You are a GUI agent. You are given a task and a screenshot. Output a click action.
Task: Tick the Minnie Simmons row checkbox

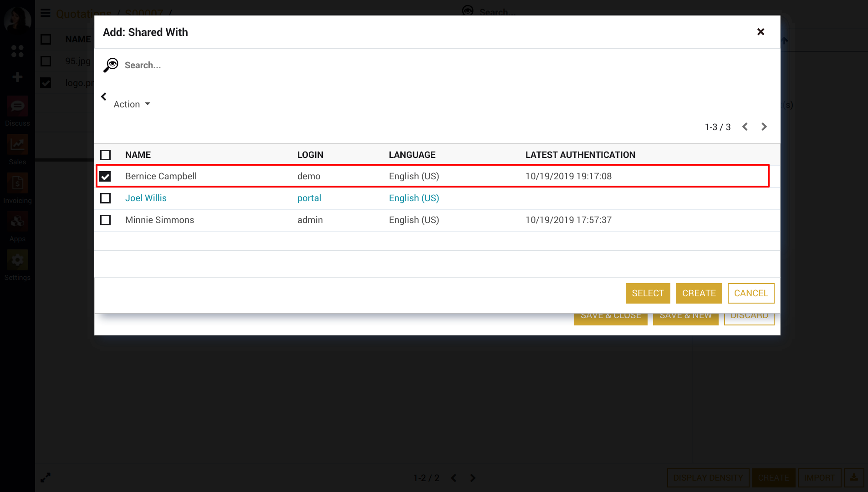[105, 220]
